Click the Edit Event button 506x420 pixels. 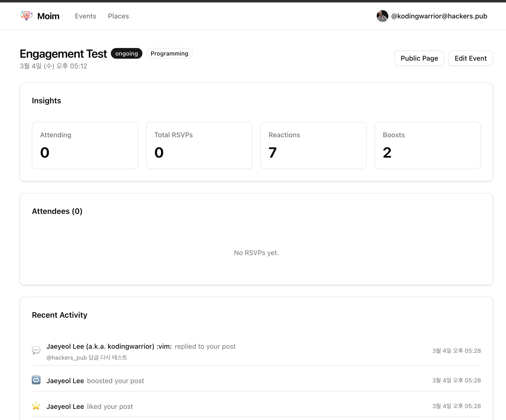pos(470,58)
